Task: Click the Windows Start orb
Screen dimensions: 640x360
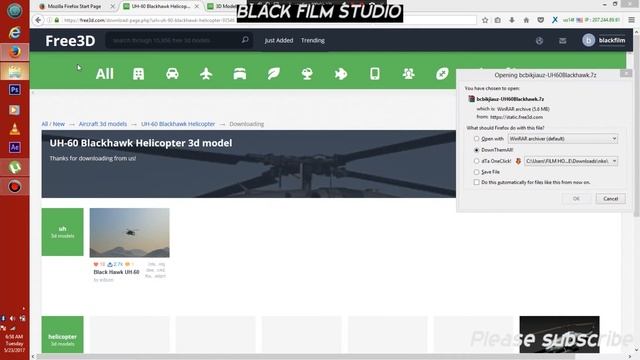Action: [x=15, y=11]
